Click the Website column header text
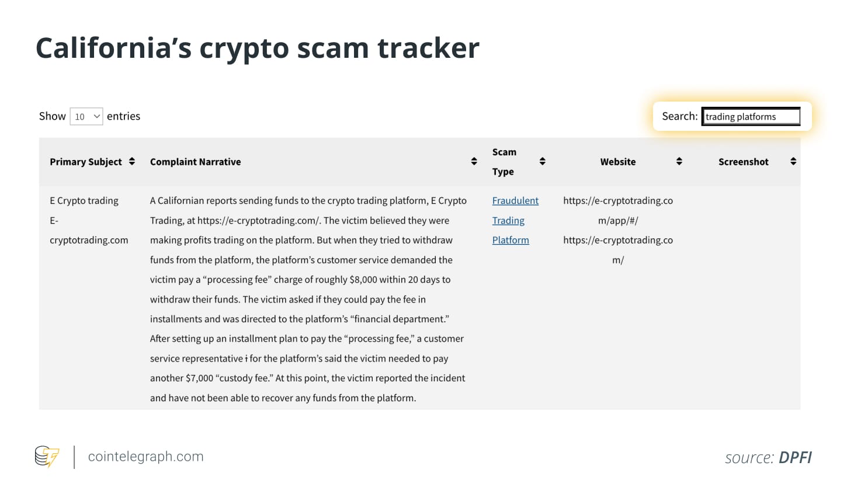 click(x=617, y=162)
